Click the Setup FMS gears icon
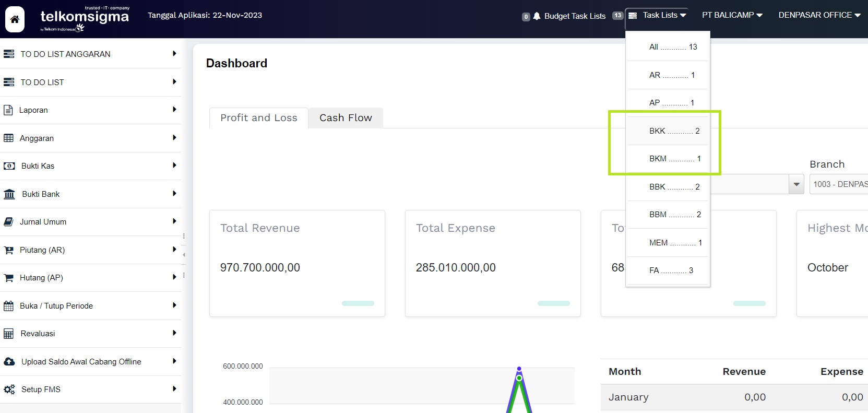This screenshot has width=868, height=413. pyautogui.click(x=9, y=390)
